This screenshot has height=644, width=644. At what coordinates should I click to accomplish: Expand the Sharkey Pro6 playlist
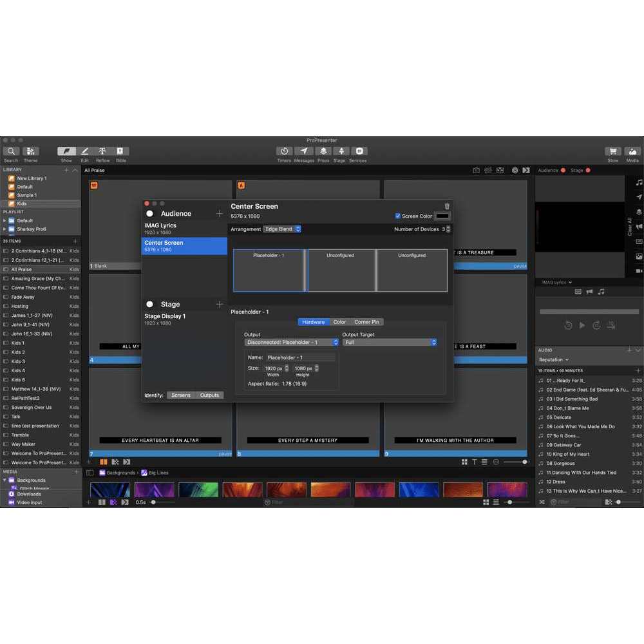click(x=5, y=229)
